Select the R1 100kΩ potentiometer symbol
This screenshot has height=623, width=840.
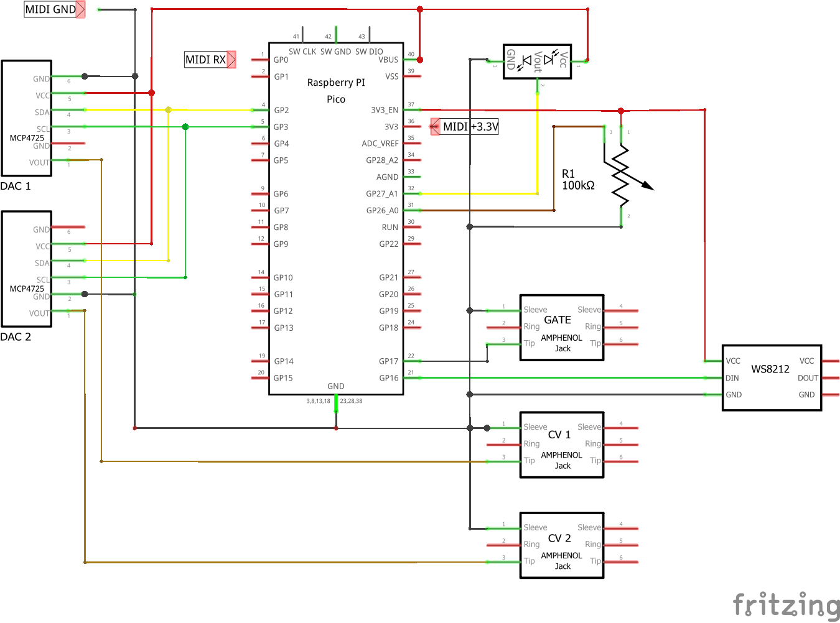622,174
